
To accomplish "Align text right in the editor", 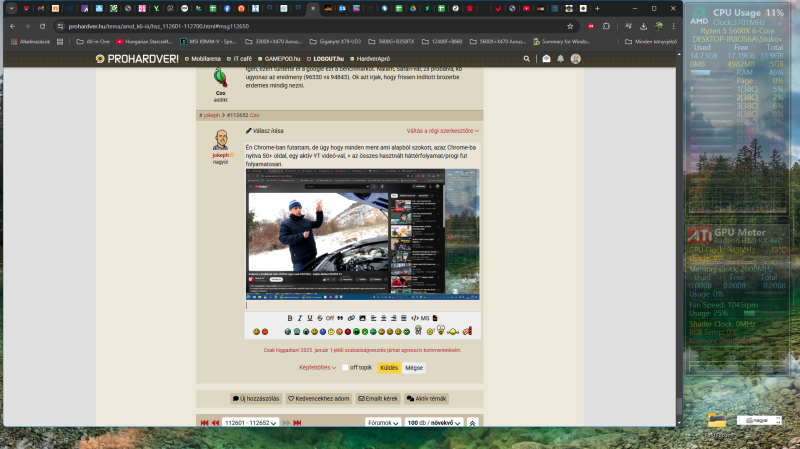I will click(393, 318).
